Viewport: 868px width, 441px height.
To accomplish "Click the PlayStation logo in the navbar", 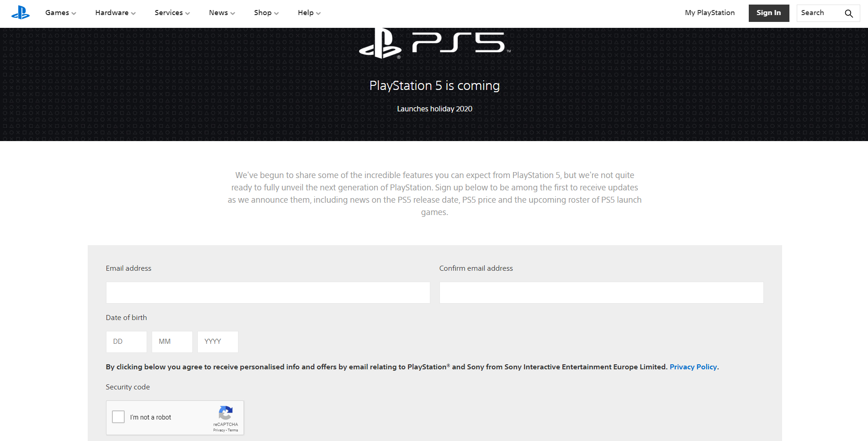I will [21, 13].
